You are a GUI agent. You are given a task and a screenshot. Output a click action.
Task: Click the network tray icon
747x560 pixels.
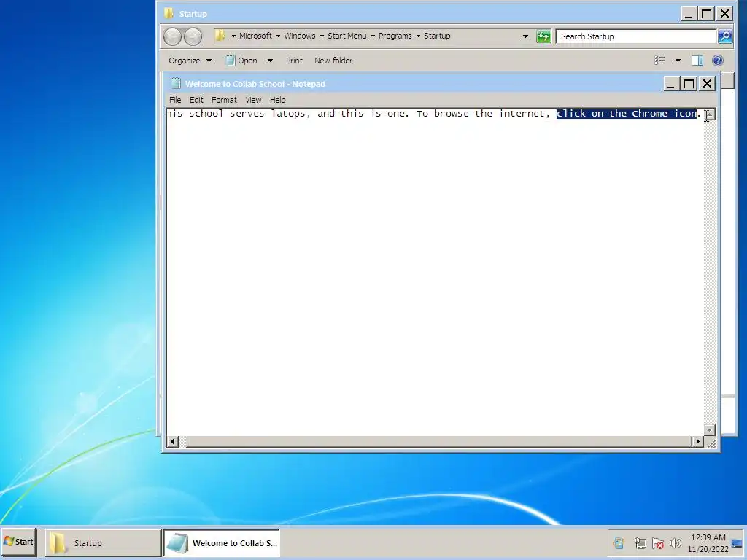(x=640, y=542)
